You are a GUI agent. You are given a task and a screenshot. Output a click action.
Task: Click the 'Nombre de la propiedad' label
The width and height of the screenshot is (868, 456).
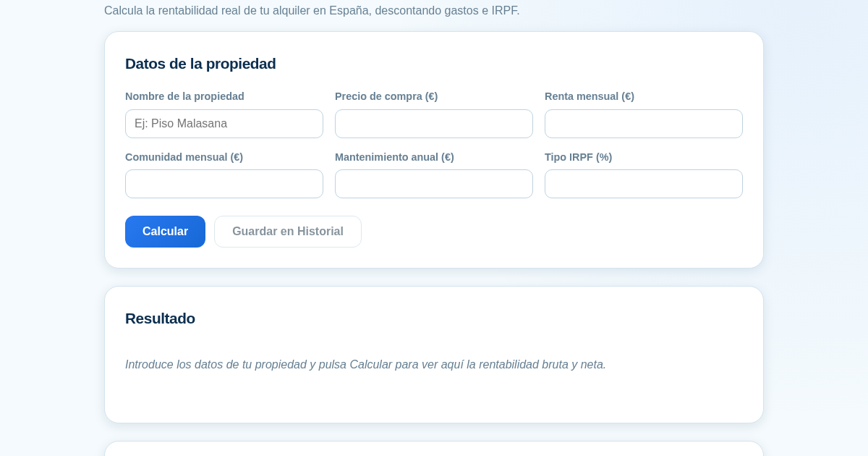(x=184, y=96)
